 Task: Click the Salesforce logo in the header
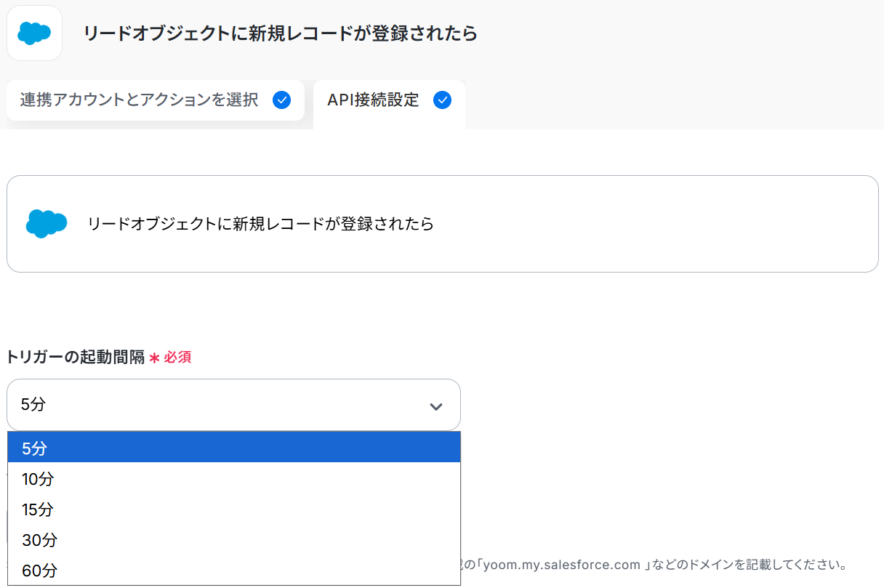click(x=34, y=33)
